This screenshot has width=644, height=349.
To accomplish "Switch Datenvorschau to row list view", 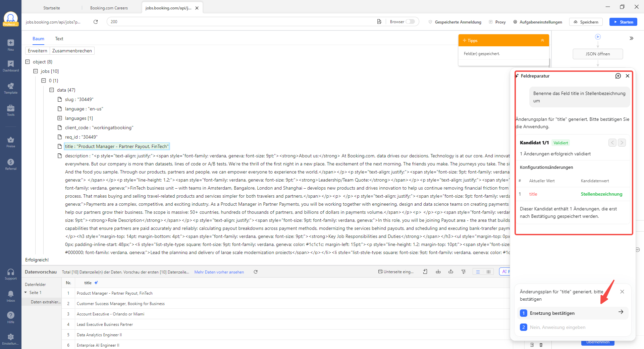I will point(478,272).
